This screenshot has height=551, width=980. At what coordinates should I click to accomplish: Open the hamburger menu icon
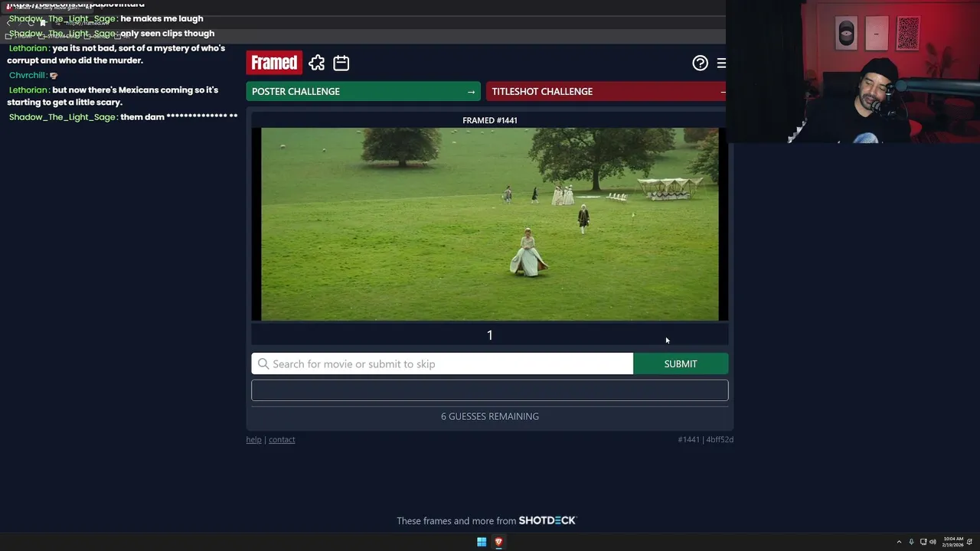tap(721, 64)
